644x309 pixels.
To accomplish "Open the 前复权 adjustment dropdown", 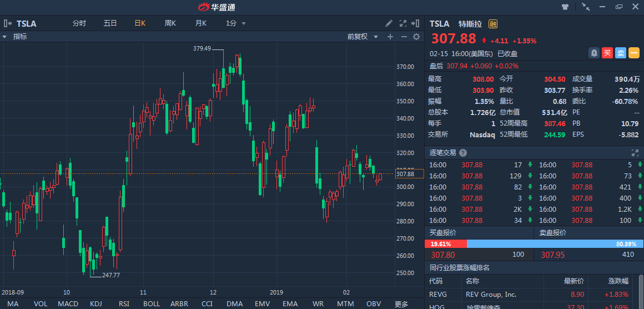I will (363, 37).
